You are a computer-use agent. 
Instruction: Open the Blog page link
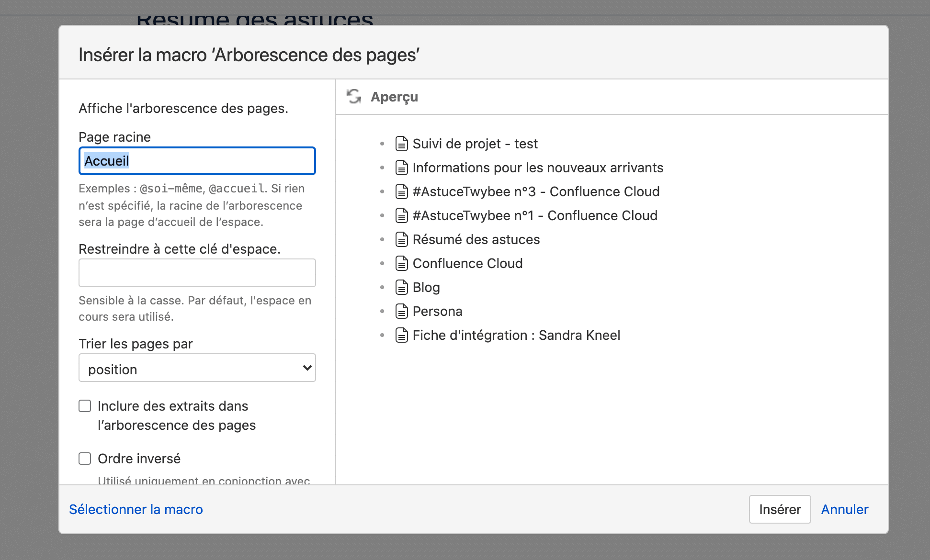[426, 287]
